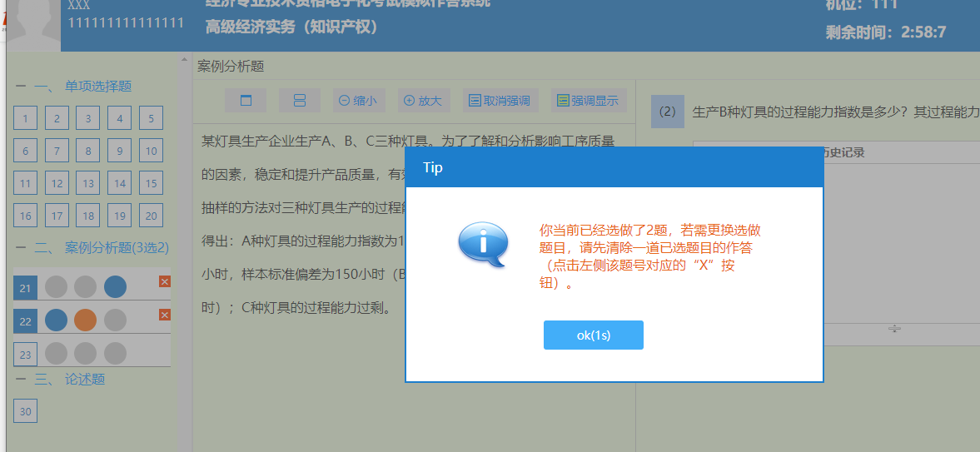Open first sub-question circle of question 21
The width and height of the screenshot is (980, 452).
(57, 287)
